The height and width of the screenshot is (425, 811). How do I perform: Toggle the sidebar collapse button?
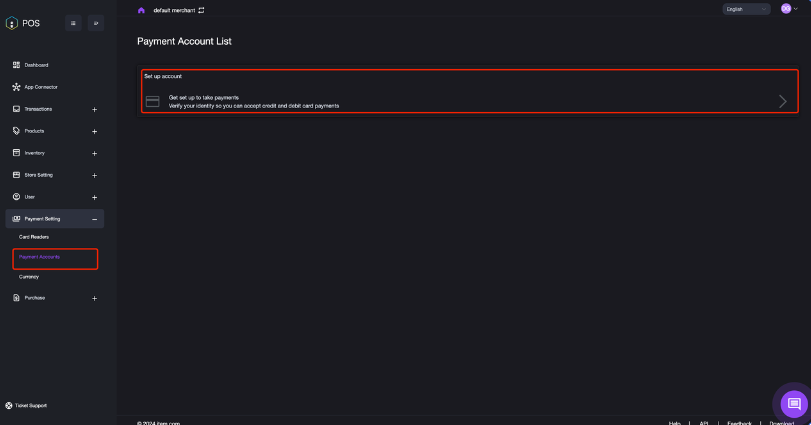point(74,23)
